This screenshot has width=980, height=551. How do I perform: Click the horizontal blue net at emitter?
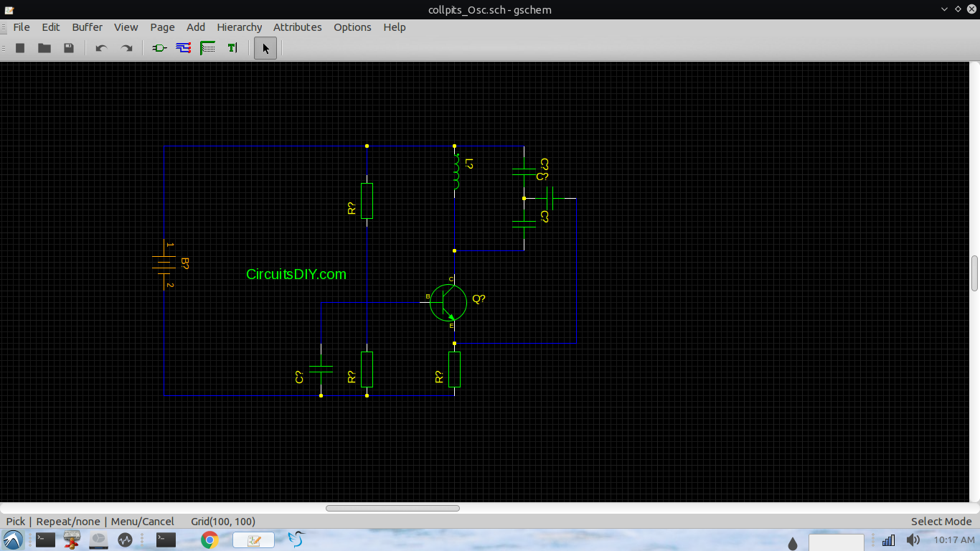(x=515, y=344)
